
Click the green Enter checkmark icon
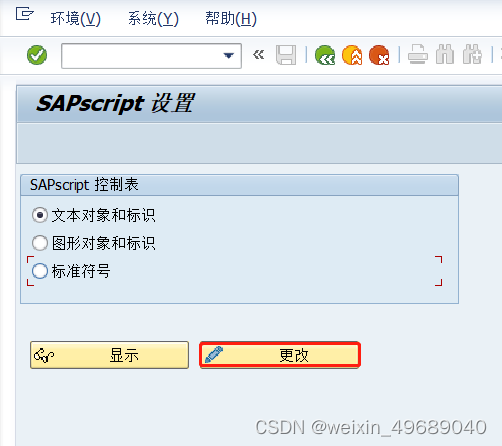(x=37, y=55)
